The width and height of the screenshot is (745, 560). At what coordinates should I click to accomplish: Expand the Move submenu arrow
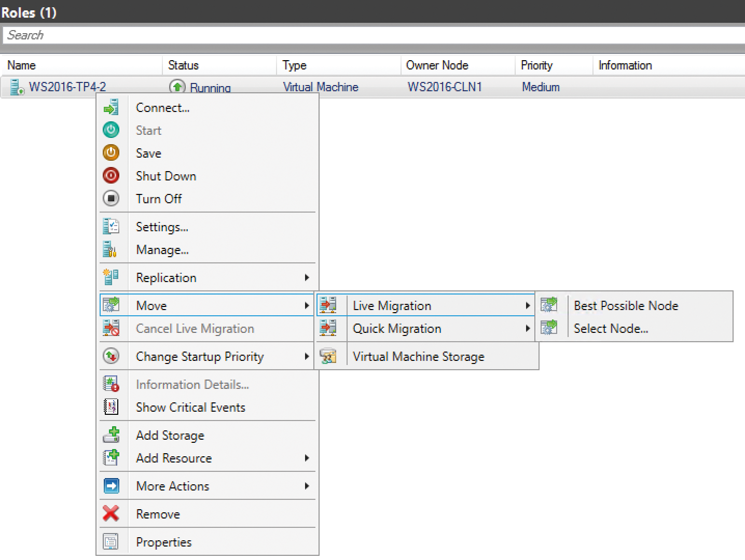tap(308, 305)
